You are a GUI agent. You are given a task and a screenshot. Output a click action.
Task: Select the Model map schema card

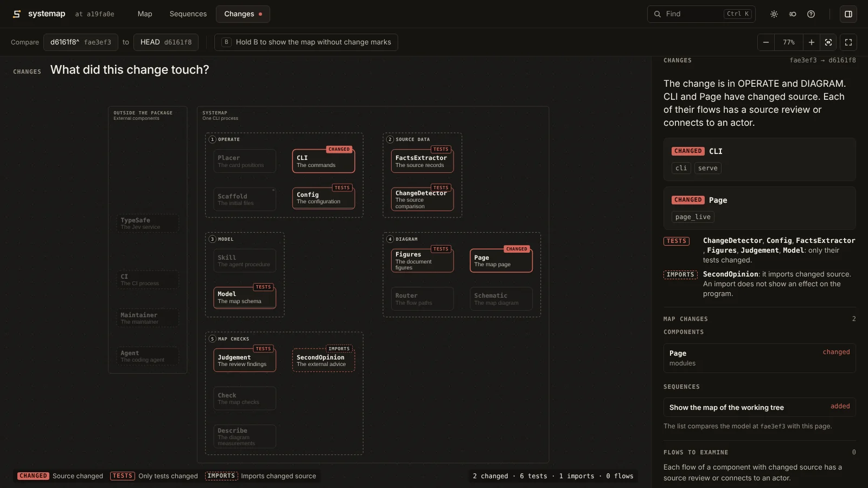(245, 298)
